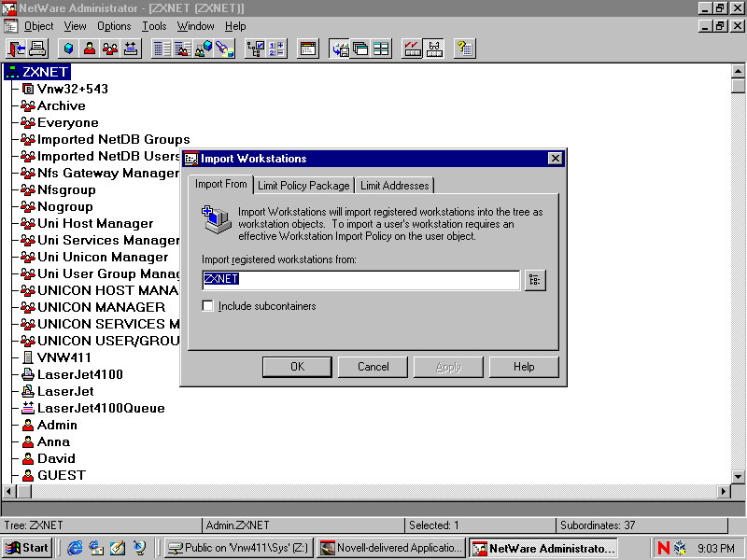747x560 pixels.
Task: Select the VNW411 server object
Action: click(57, 357)
